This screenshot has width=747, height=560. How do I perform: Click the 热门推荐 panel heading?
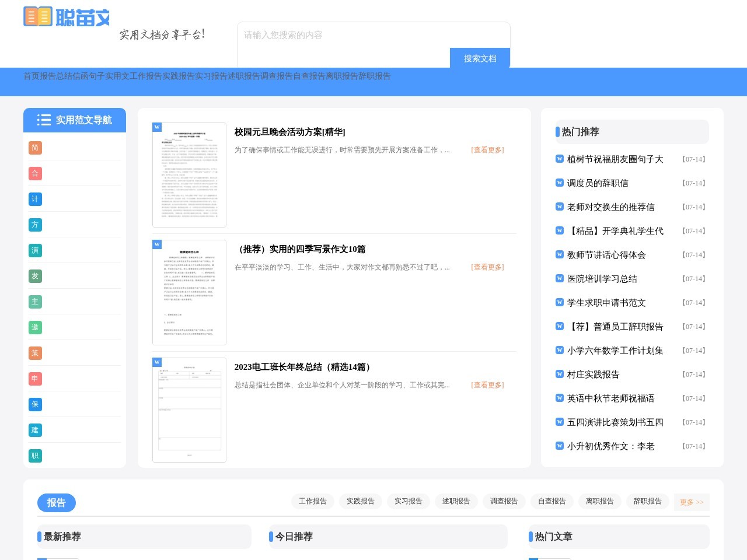point(581,132)
